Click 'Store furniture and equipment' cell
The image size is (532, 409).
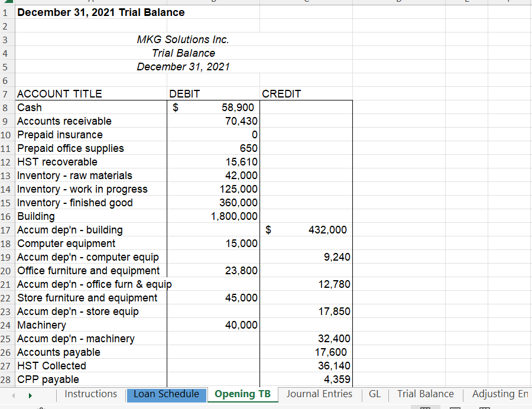(91, 298)
